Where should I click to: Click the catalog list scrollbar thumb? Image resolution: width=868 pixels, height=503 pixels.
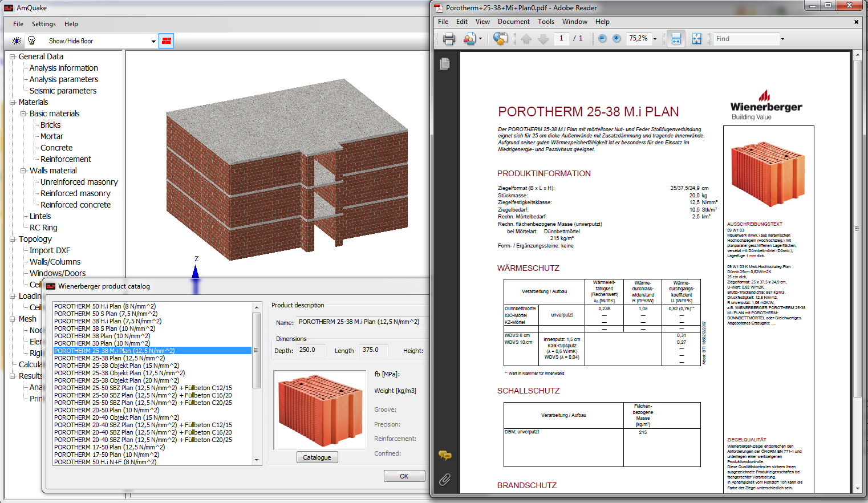pyautogui.click(x=257, y=350)
